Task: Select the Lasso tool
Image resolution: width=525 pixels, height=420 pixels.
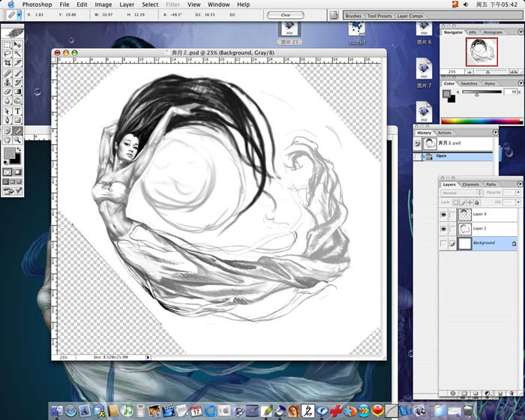Action: coord(7,53)
